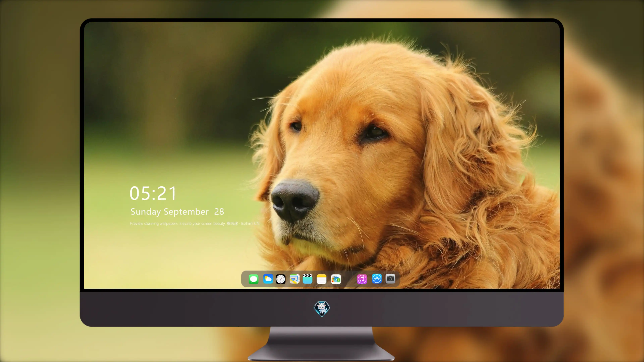Open the Clock app icon

point(281,279)
